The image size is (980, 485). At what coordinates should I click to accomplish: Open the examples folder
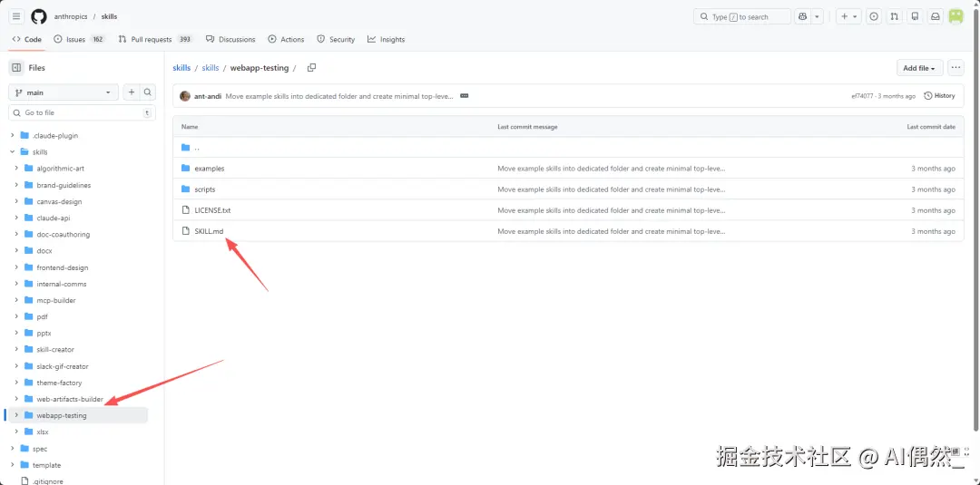click(210, 169)
